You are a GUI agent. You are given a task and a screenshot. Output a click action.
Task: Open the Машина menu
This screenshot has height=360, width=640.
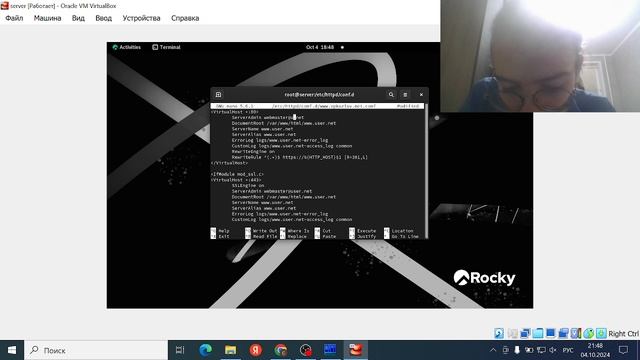click(47, 18)
